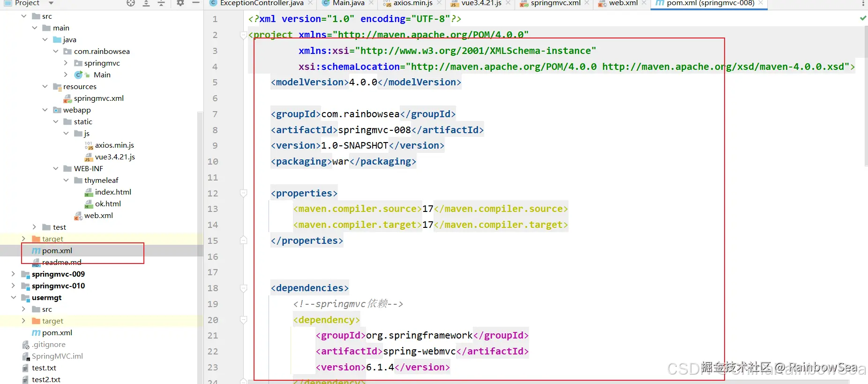The image size is (868, 384).
Task: Collapse the thymeleaf folder
Action: tap(66, 180)
